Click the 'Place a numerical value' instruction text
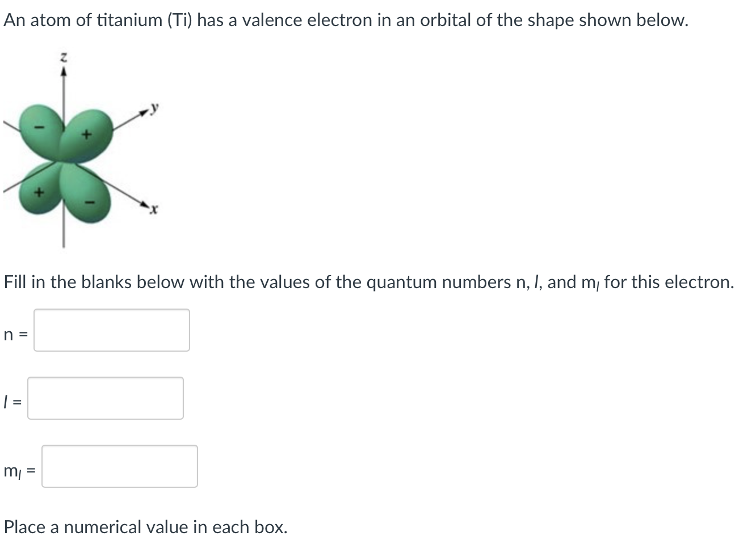This screenshot has width=756, height=557. [146, 527]
